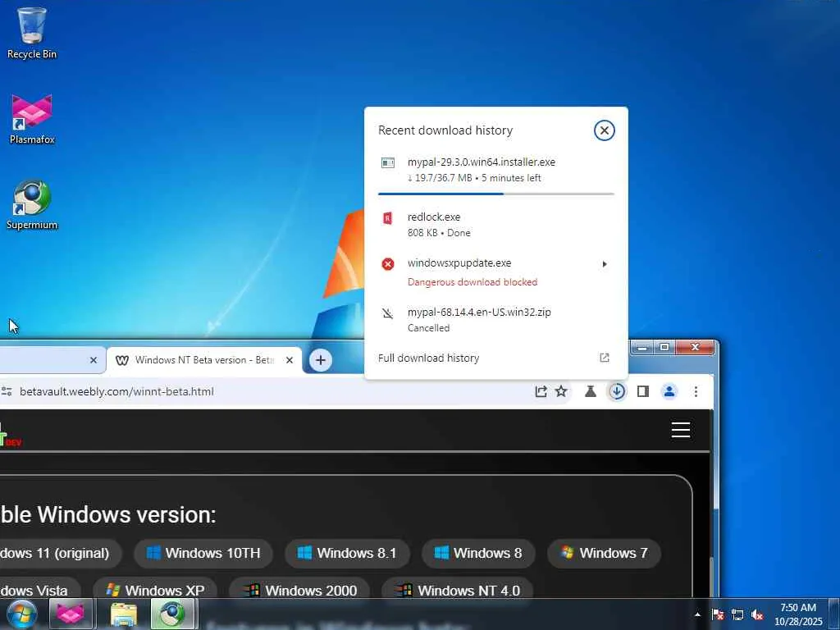Open the network tray icon
The width and height of the screenshot is (840, 630).
click(737, 614)
